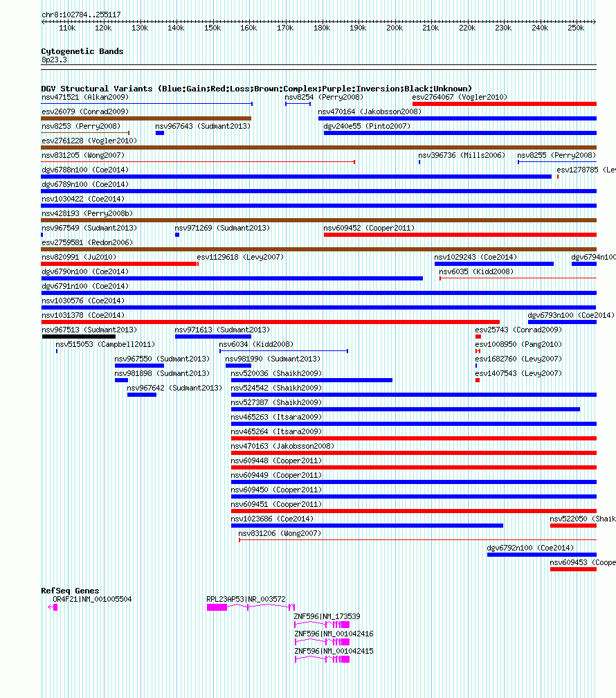Click the nsv967643 (Sudmant2013) blue block
The width and height of the screenshot is (616, 698).
pyautogui.click(x=160, y=133)
